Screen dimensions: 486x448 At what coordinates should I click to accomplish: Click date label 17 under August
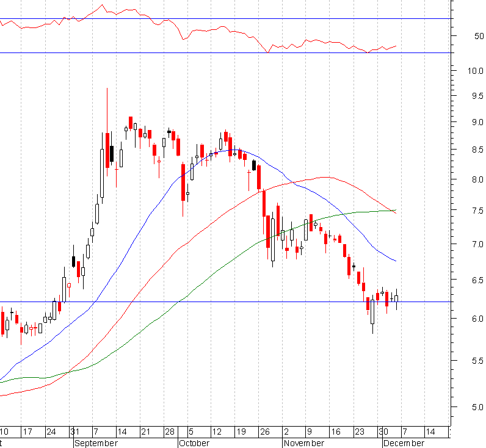(x=27, y=432)
